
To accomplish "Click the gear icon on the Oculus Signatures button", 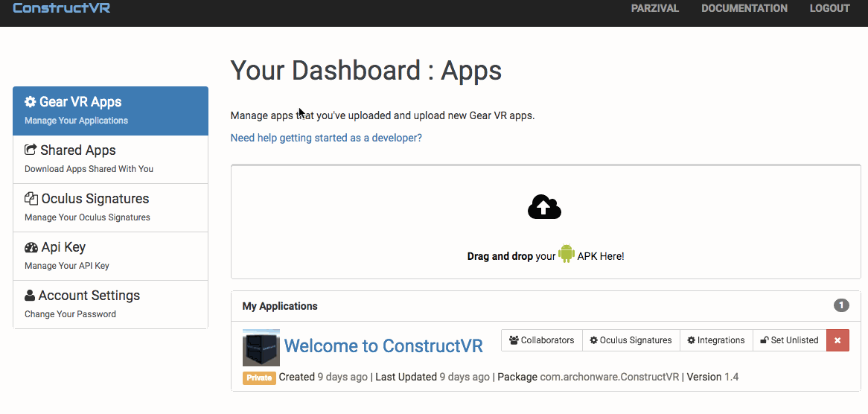I will coord(594,340).
